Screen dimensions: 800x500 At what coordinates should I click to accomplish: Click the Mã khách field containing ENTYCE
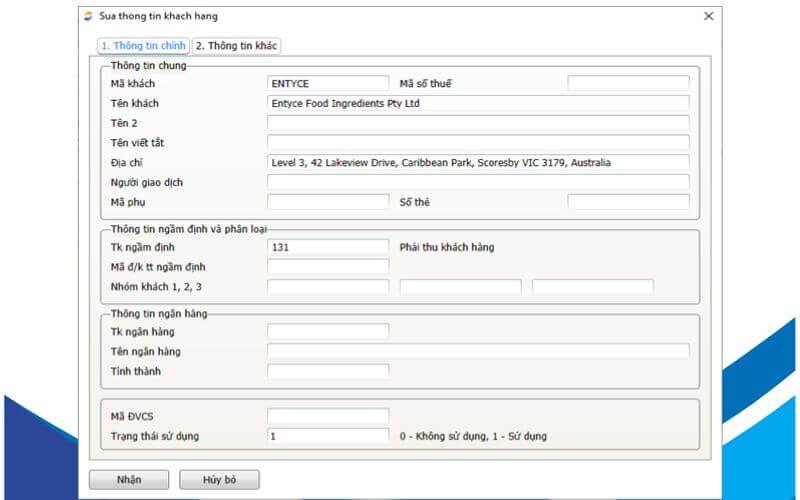click(328, 84)
